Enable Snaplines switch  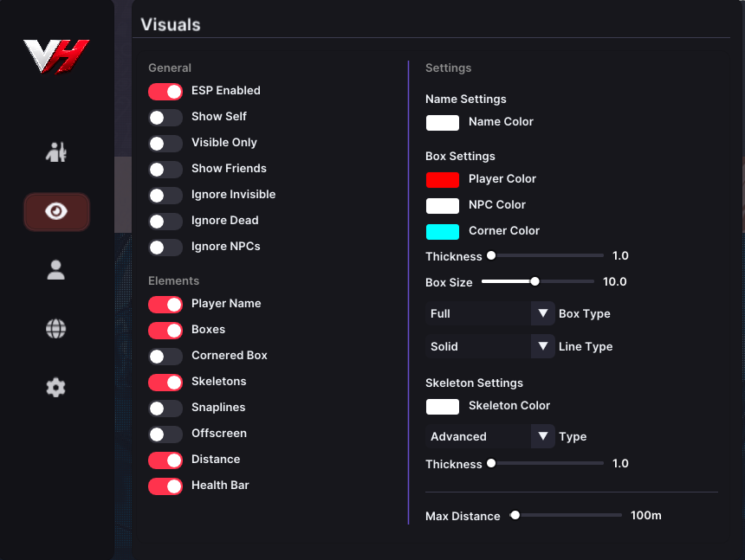click(165, 409)
